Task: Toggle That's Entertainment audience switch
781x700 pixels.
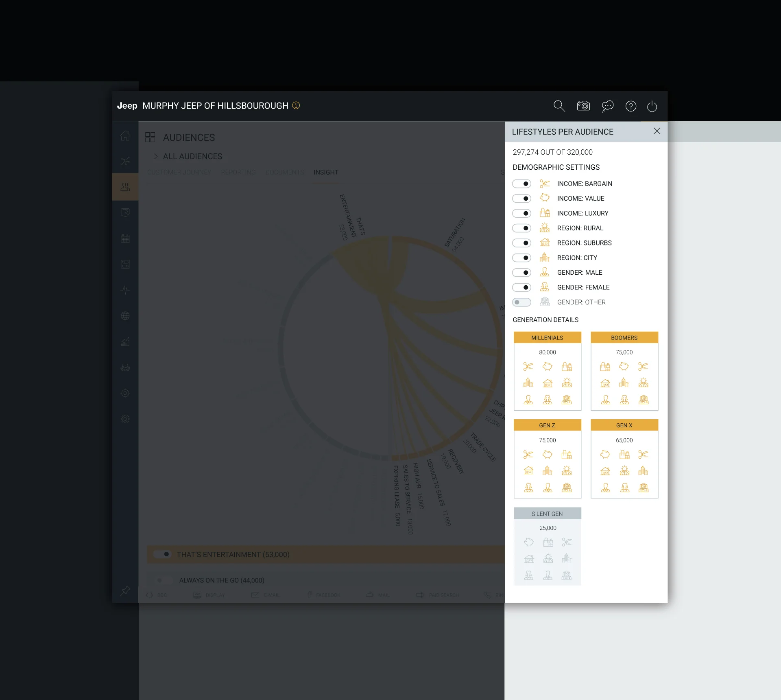Action: click(162, 554)
